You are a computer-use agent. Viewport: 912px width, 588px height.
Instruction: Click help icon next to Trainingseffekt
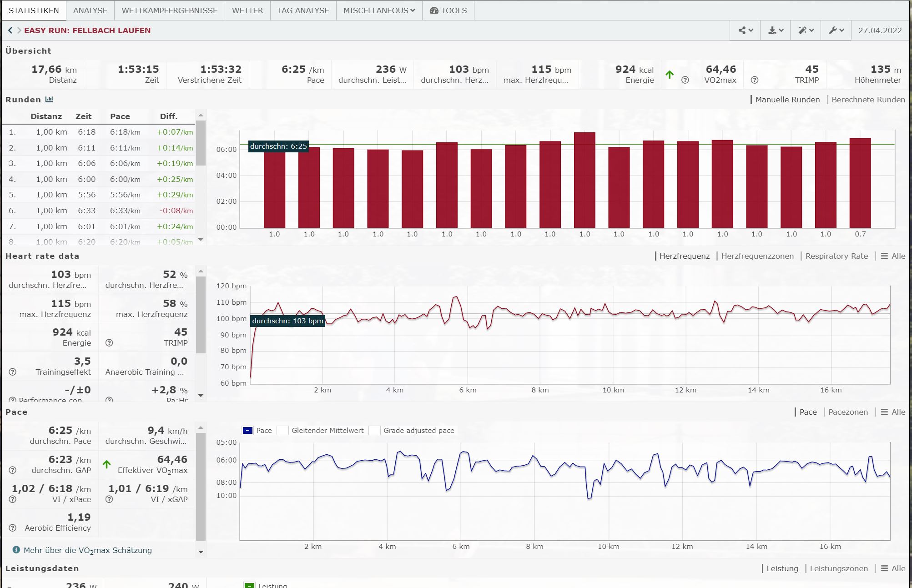click(13, 372)
